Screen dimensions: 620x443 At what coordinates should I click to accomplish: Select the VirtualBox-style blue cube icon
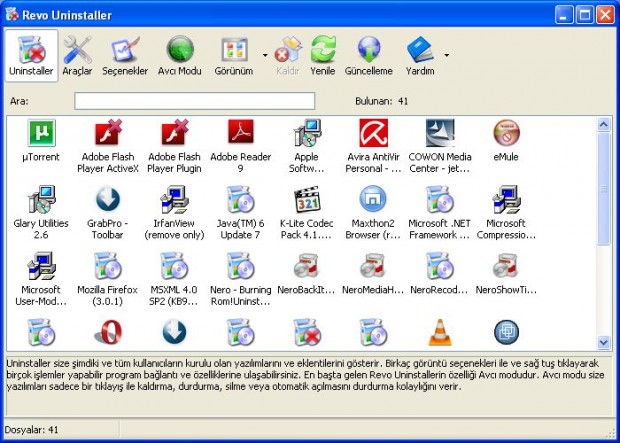tap(507, 332)
